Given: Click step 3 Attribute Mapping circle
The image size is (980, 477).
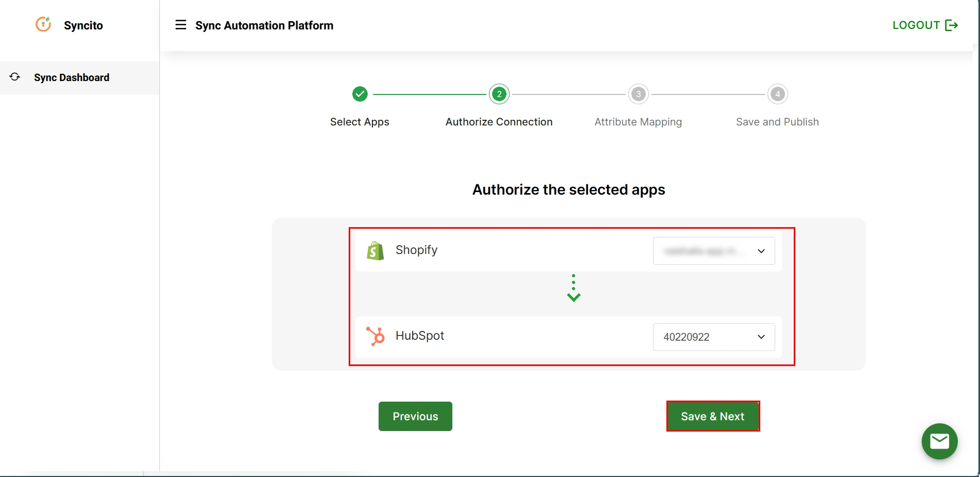Looking at the screenshot, I should coord(638,94).
